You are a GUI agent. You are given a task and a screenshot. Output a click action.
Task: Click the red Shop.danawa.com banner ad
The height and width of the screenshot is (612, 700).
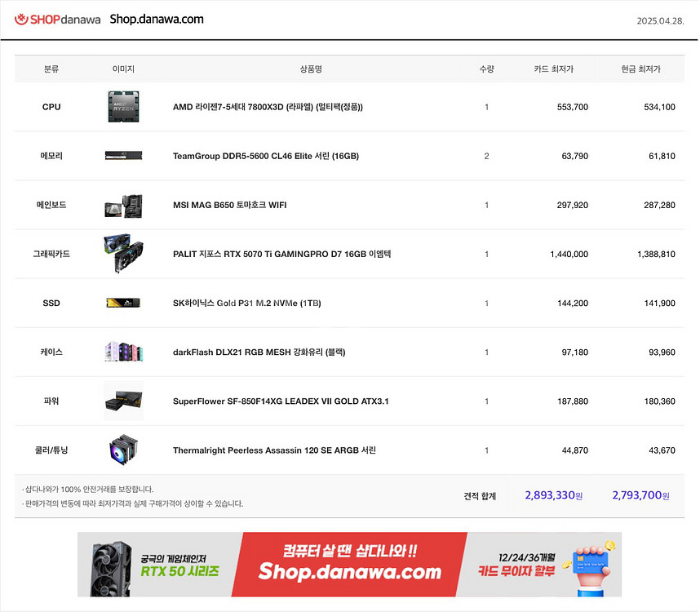(x=349, y=564)
